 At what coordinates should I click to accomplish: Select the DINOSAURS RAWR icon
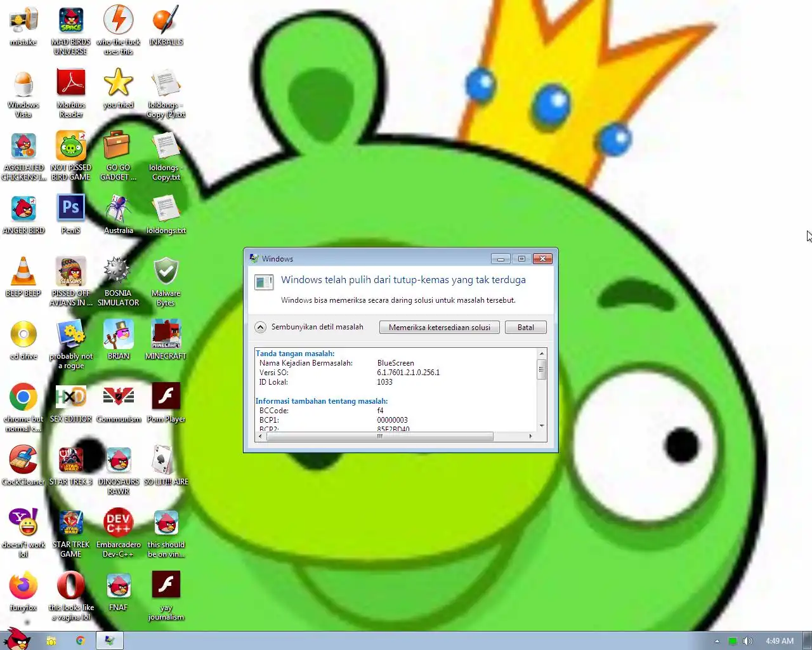click(x=119, y=470)
